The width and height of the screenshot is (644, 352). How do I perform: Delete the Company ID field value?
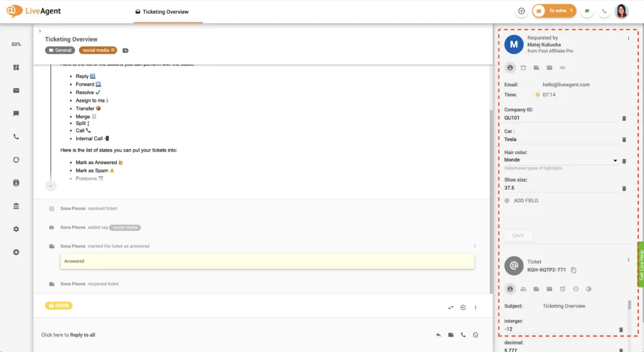[624, 118]
